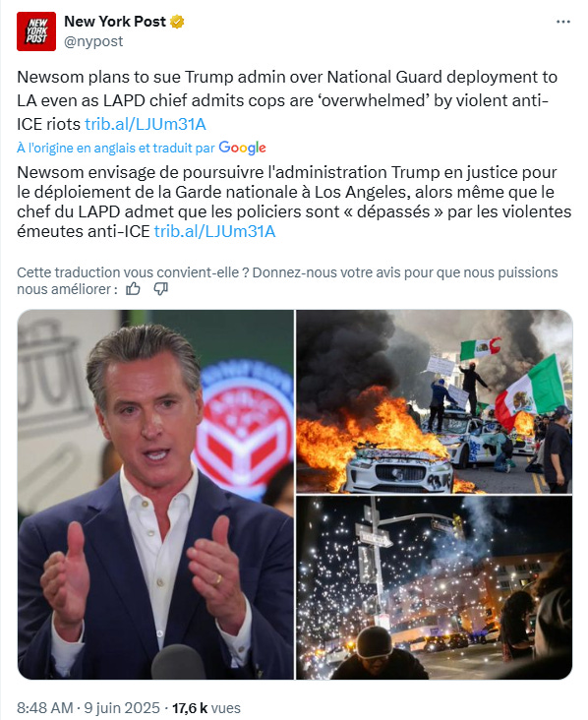Open the @nypost handle

[x=93, y=41]
